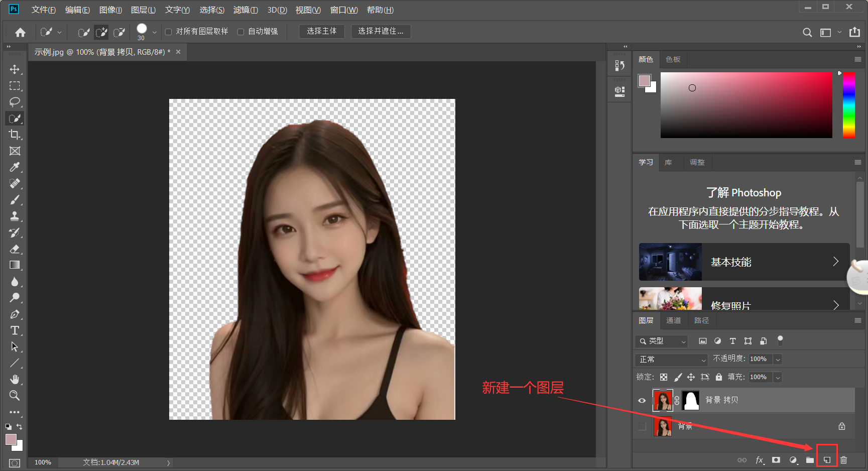Open the 滤镜 menu
The image size is (868, 471).
[245, 10]
